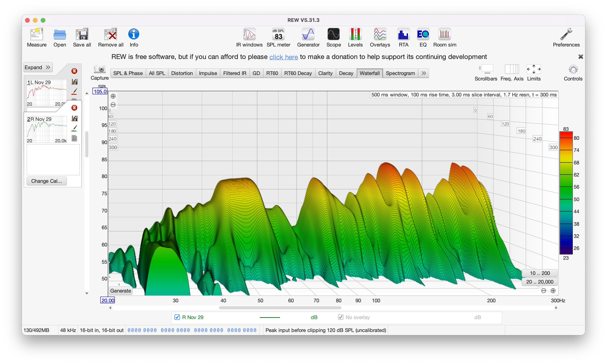Image resolution: width=607 pixels, height=364 pixels.
Task: Expand the measurements panel
Action: click(38, 67)
